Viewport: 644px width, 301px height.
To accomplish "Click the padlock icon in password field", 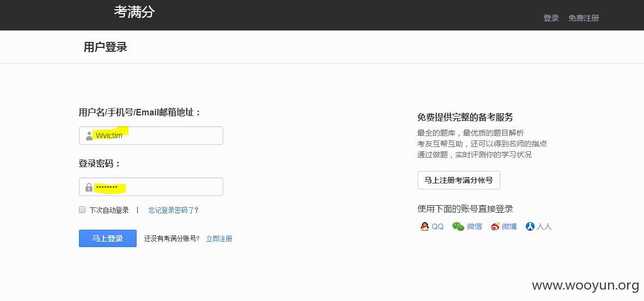I will click(89, 187).
